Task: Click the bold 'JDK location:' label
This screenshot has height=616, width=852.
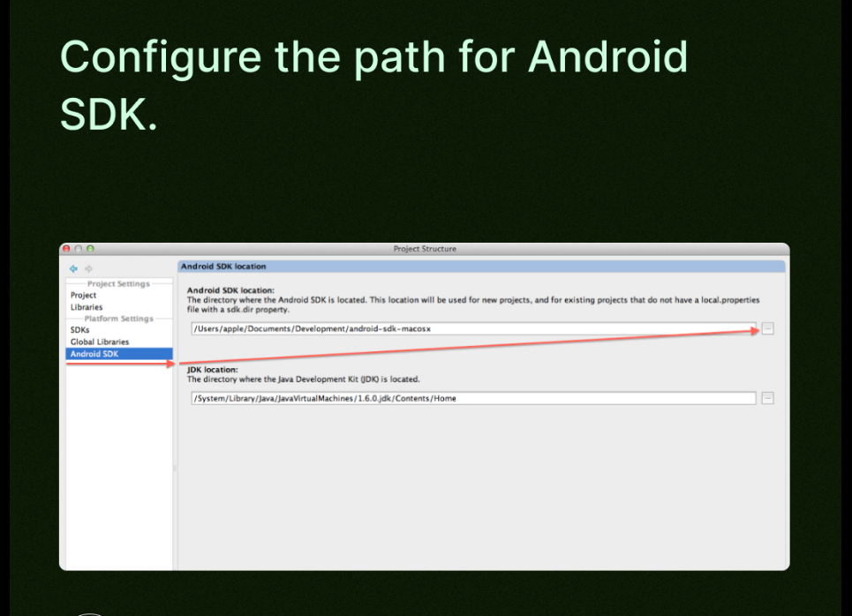Action: (213, 370)
